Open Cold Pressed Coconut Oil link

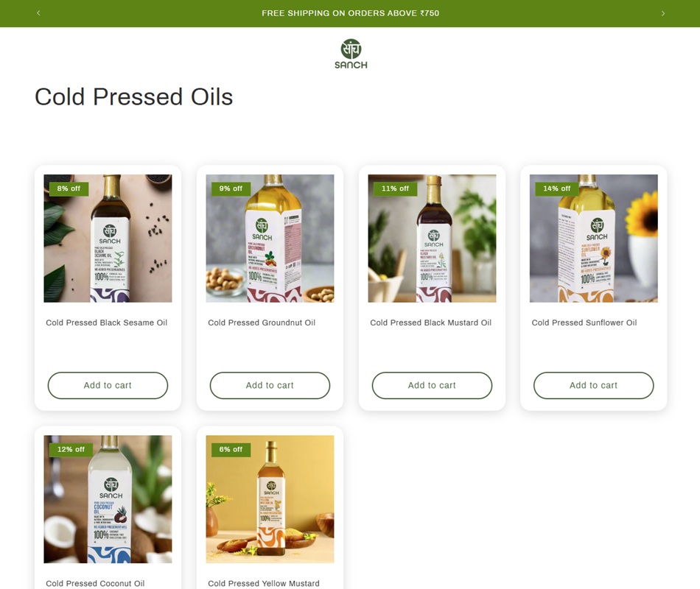(95, 583)
